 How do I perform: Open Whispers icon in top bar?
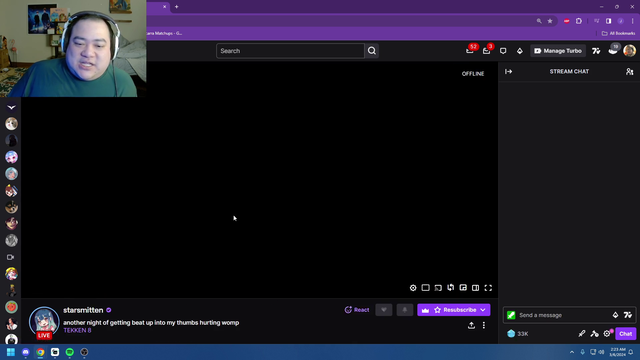coord(503,51)
